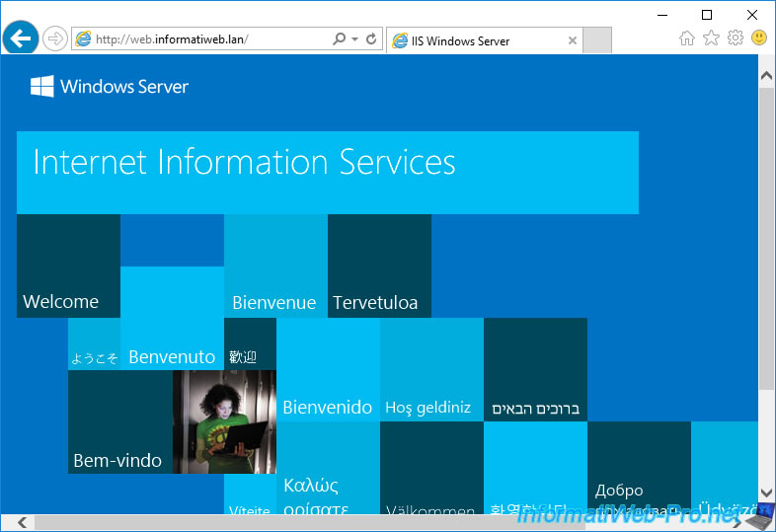
Task: Click the vertical scrollbar down arrow
Action: coord(766,493)
